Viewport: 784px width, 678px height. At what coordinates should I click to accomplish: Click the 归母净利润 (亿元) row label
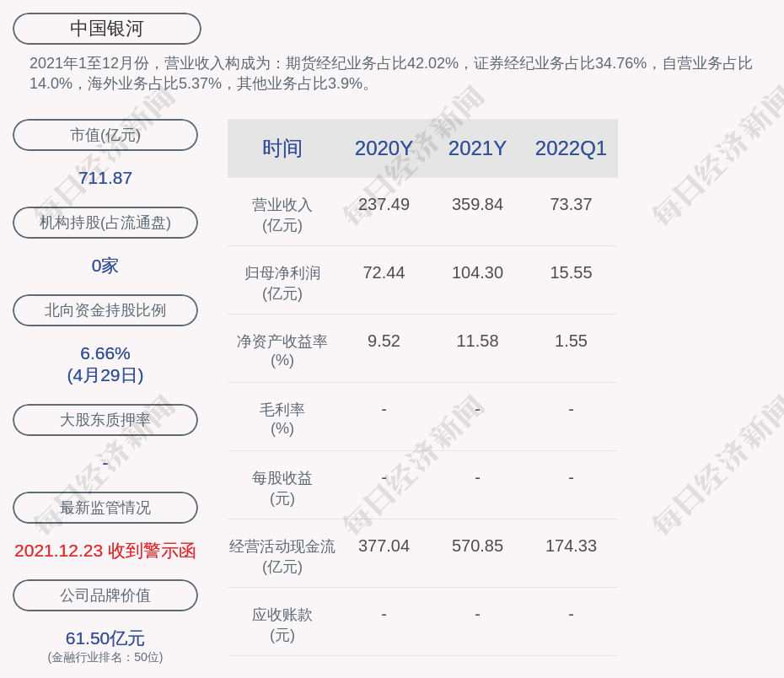282,283
